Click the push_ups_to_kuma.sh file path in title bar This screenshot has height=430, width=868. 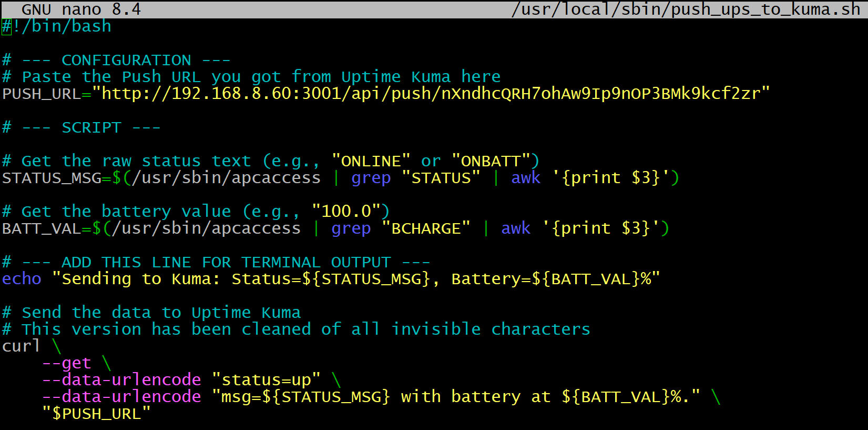(686, 9)
